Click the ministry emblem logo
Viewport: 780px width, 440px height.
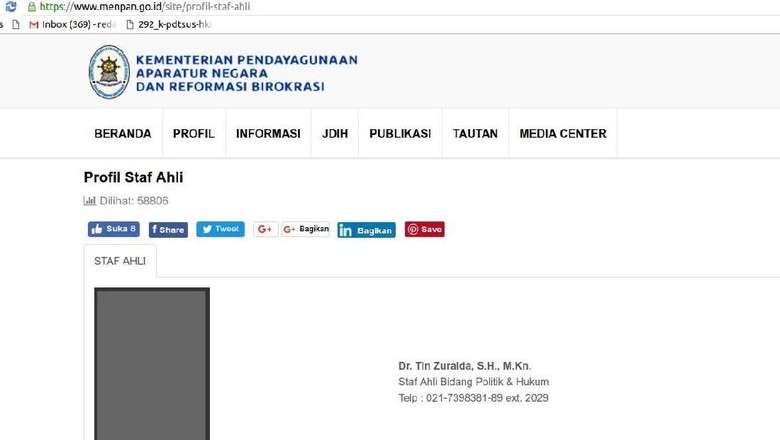[x=109, y=72]
